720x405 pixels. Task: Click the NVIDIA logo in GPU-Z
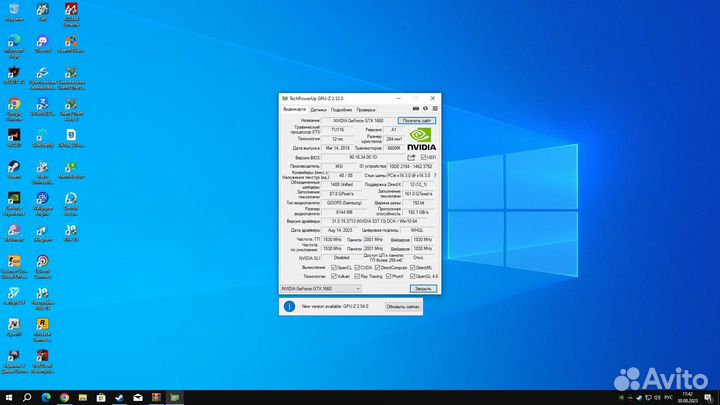tap(421, 139)
